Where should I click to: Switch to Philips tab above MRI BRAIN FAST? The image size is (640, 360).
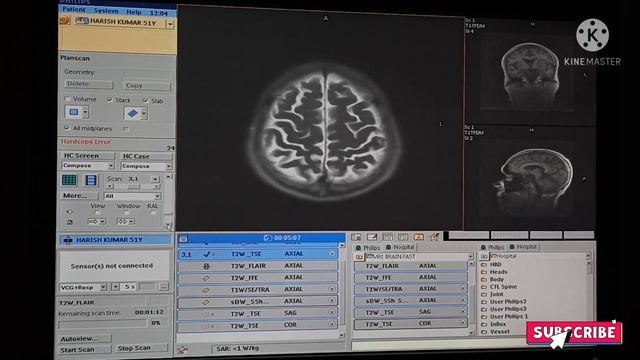click(x=368, y=247)
